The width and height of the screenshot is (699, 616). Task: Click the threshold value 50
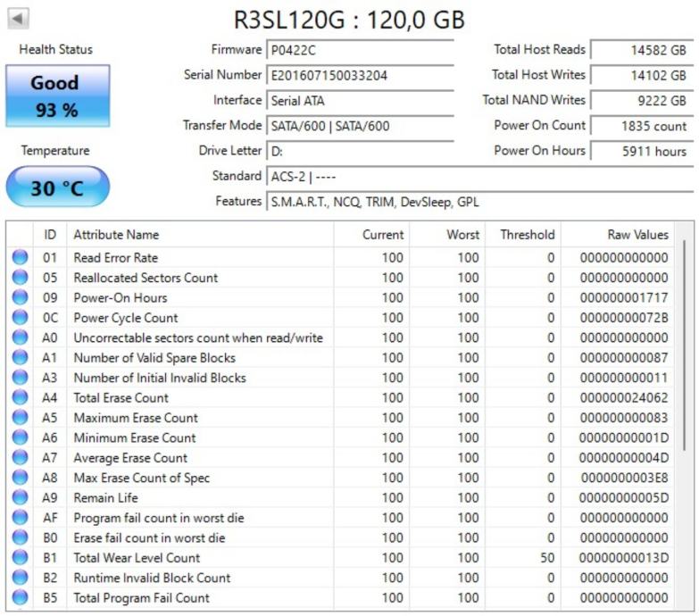tap(547, 558)
